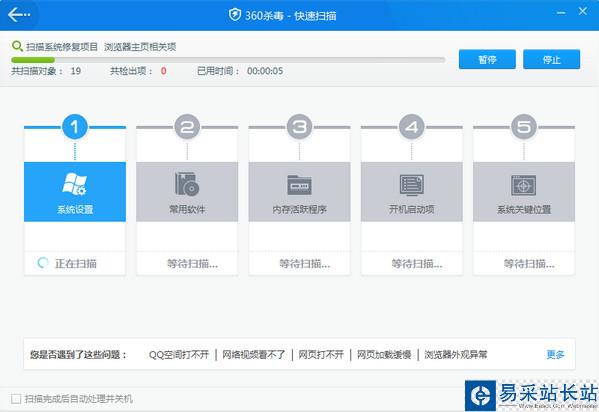Click the back arrow icon
The height and width of the screenshot is (412, 599).
tap(19, 15)
